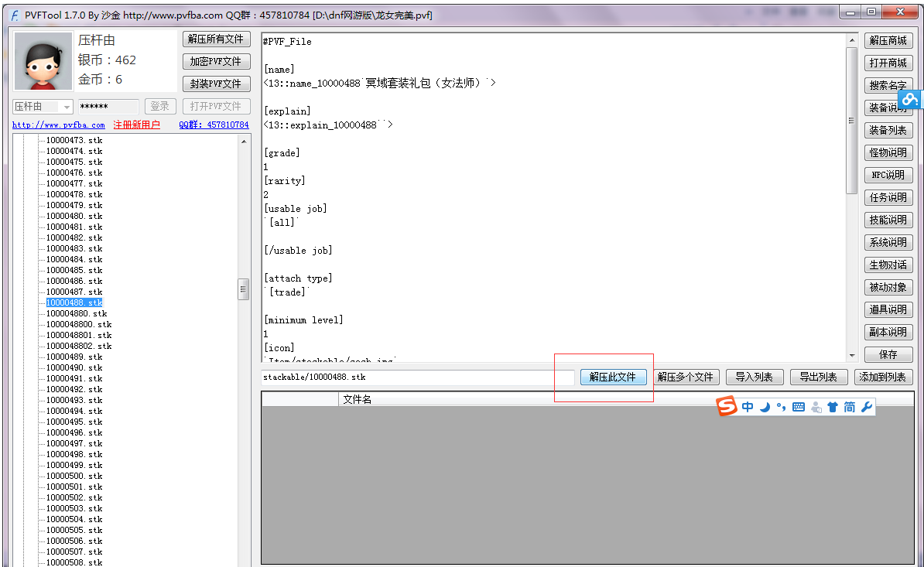Toggle Sogou punctuation mode icon
Image resolution: width=924 pixels, height=567 pixels.
pyautogui.click(x=781, y=407)
